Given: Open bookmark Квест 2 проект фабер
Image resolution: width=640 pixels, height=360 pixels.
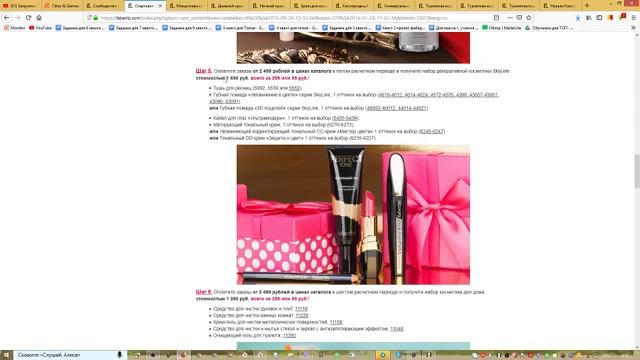Looking at the screenshot, I should [400, 28].
